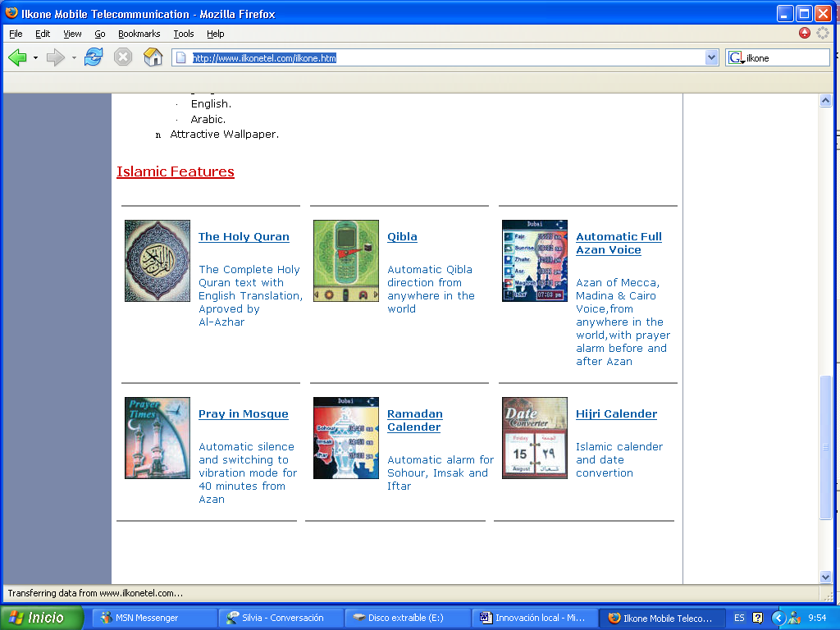Open the Tools menu
This screenshot has height=630, width=840.
click(184, 34)
